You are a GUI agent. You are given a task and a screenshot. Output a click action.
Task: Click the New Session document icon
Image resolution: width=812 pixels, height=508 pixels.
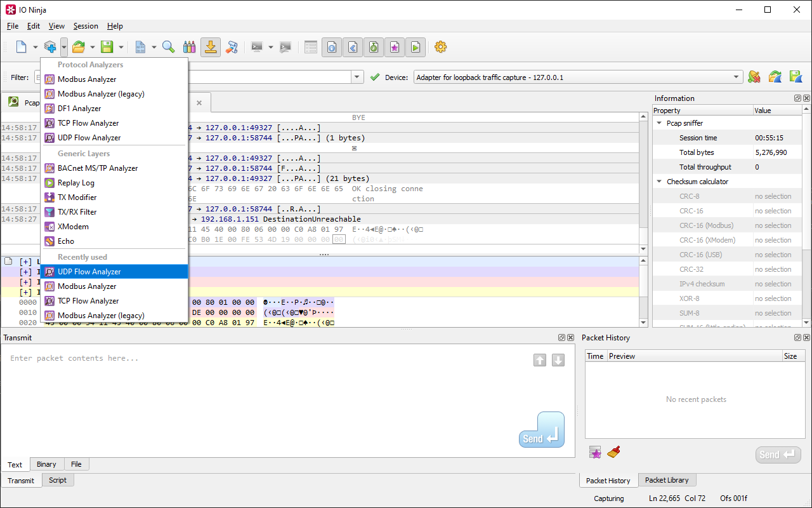[x=22, y=47]
